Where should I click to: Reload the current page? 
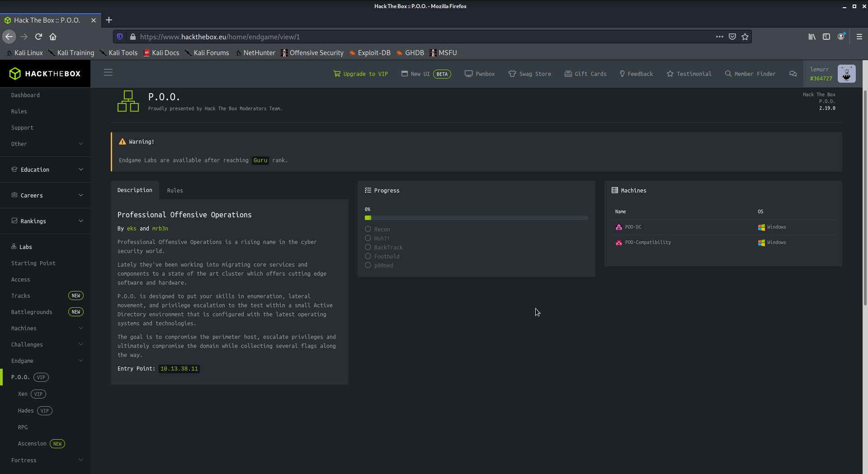(x=39, y=37)
